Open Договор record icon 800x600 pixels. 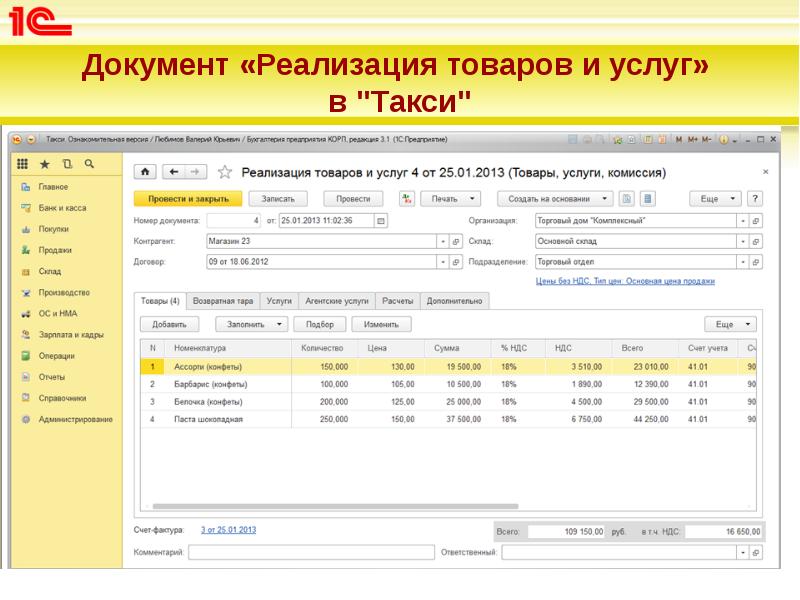(x=456, y=262)
